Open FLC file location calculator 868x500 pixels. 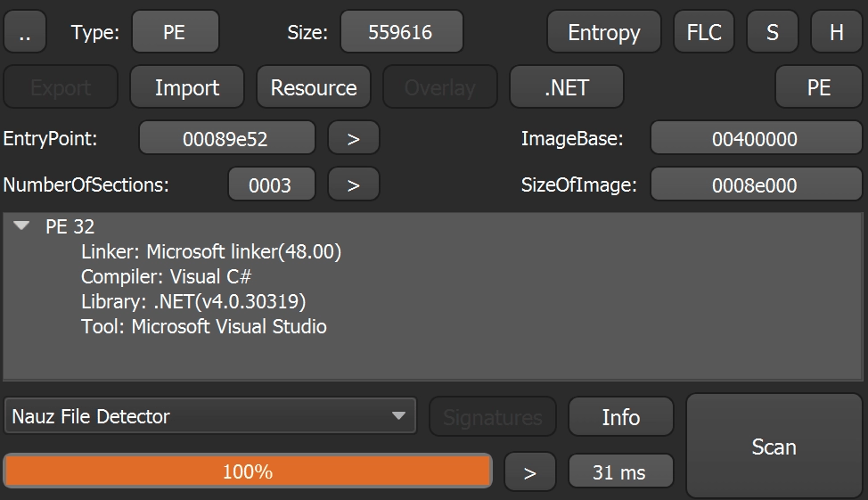[704, 32]
